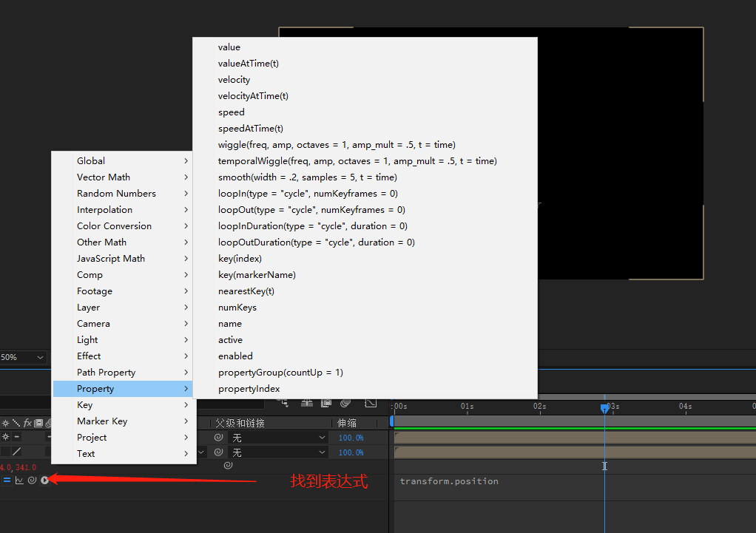Open the Light submenu
This screenshot has height=533, width=756.
pyautogui.click(x=124, y=340)
